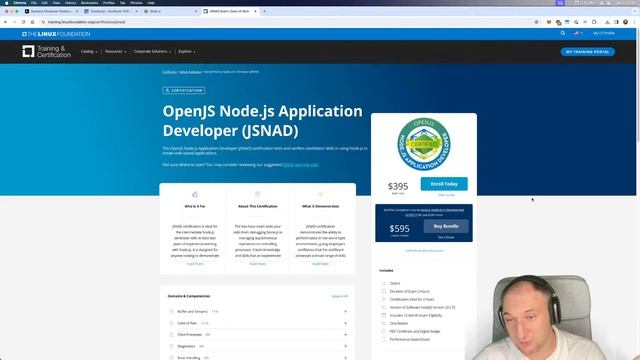Viewport: 640px width, 360px height.
Task: Click the Buy Bundle button
Action: point(446,226)
